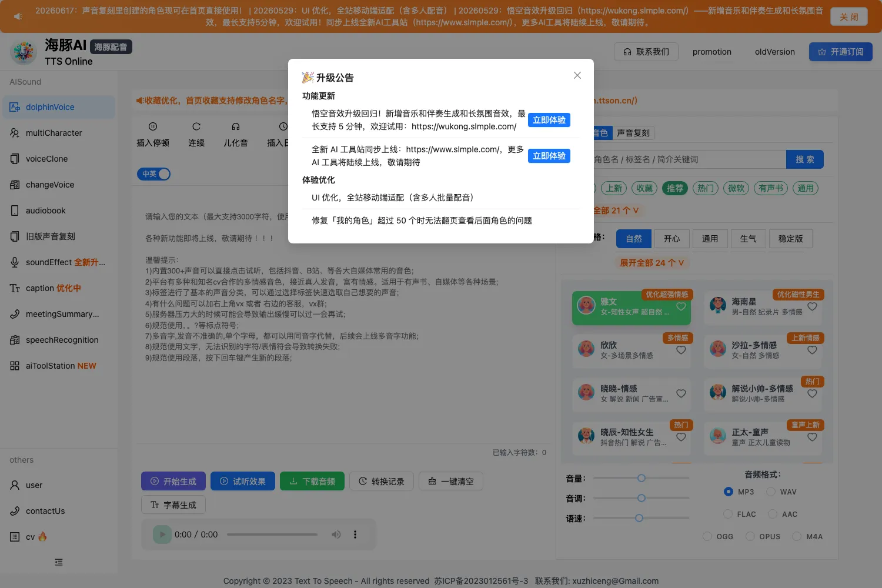Click 下载音频 download button
Viewport: 882px width, 588px height.
pos(312,481)
